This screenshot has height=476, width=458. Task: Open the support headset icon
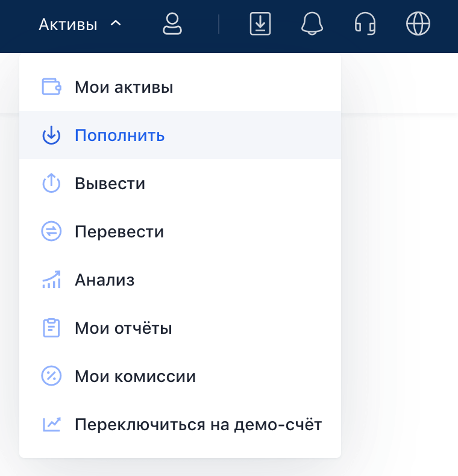pos(365,23)
